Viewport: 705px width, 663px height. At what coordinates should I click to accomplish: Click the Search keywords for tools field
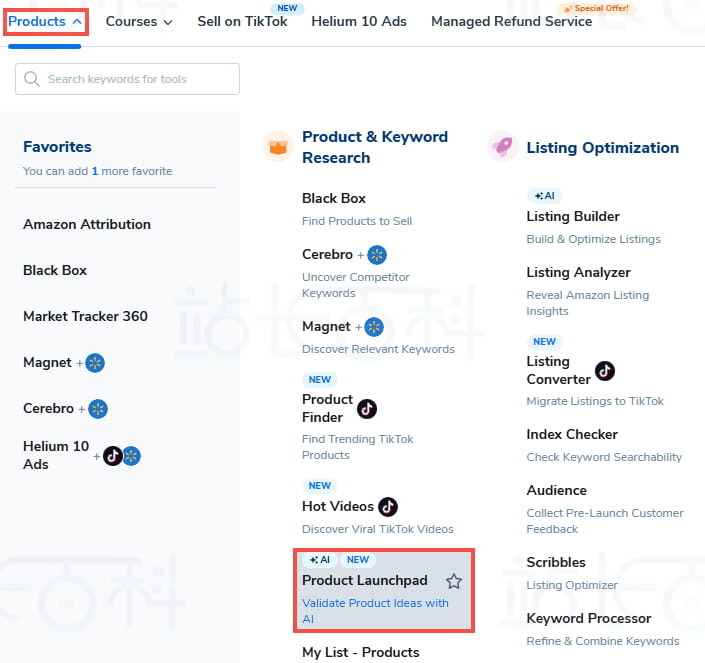pyautogui.click(x=127, y=79)
